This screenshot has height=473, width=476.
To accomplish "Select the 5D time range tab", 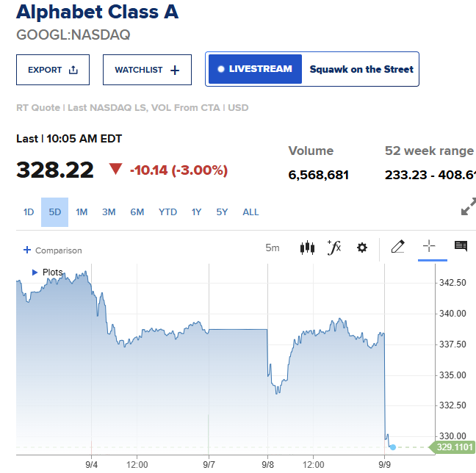I will pyautogui.click(x=54, y=212).
